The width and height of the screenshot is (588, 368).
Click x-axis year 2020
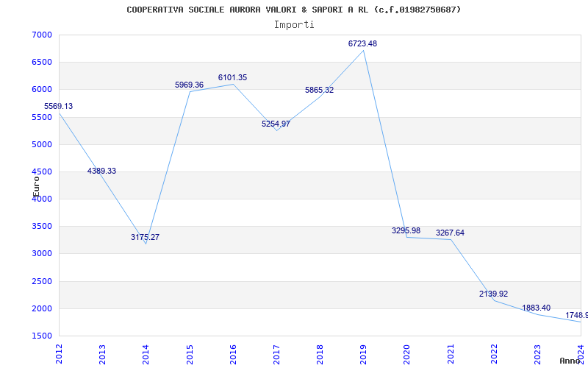407,354
